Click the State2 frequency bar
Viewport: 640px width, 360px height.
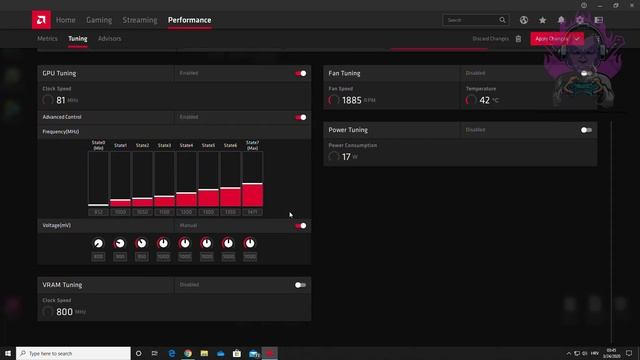[x=142, y=179]
